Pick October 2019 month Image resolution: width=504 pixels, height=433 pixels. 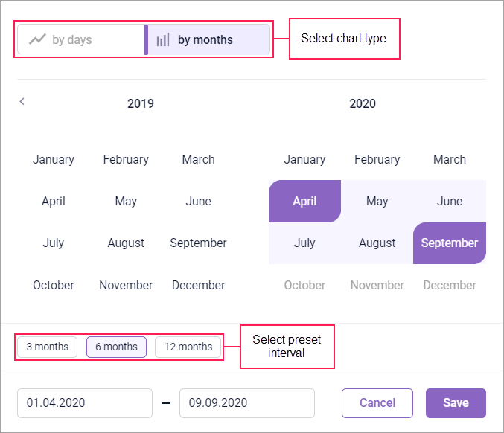pyautogui.click(x=54, y=285)
